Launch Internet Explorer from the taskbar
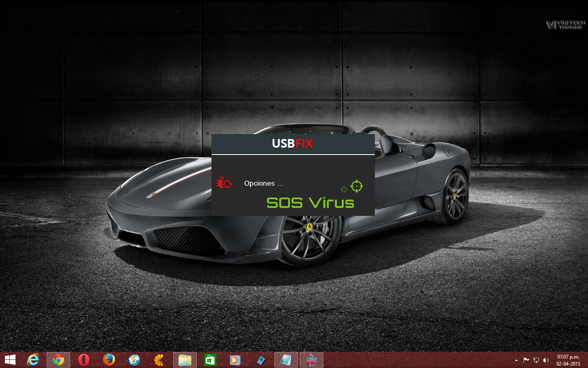The height and width of the screenshot is (368, 588). click(x=33, y=360)
